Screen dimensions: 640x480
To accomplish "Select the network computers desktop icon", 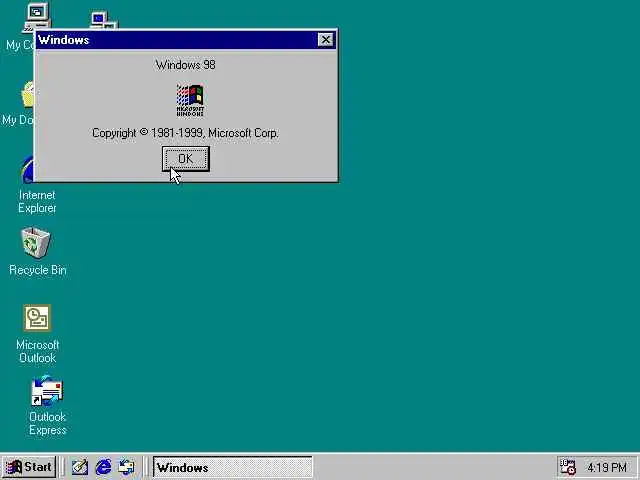I will (x=103, y=20).
